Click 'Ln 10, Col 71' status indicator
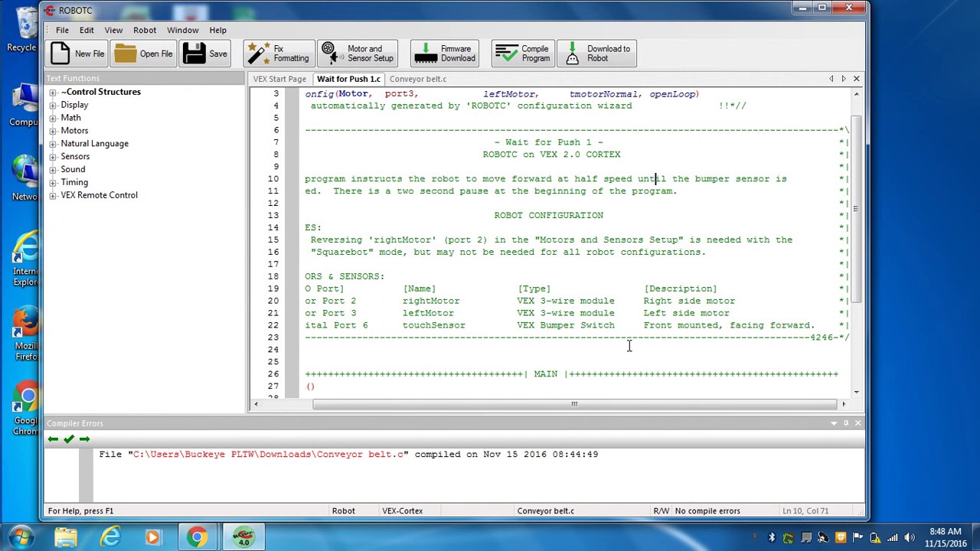 point(805,511)
